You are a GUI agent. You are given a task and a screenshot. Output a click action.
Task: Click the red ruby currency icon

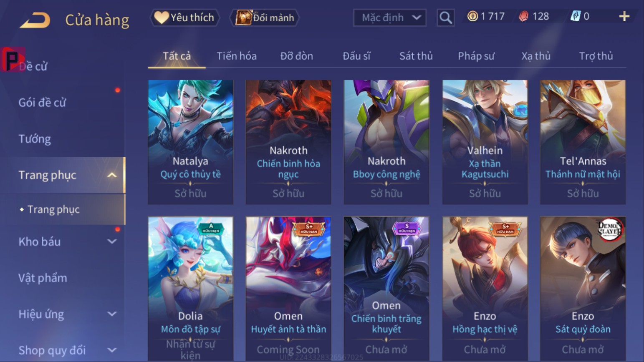pos(523,16)
